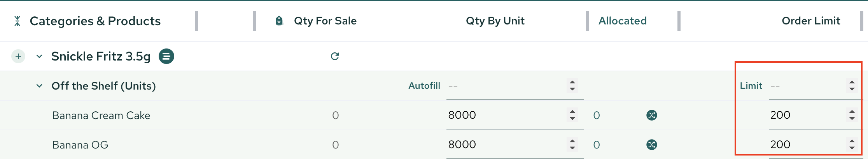
Task: Click the shuffle icon for Banana OG
Action: point(652,145)
